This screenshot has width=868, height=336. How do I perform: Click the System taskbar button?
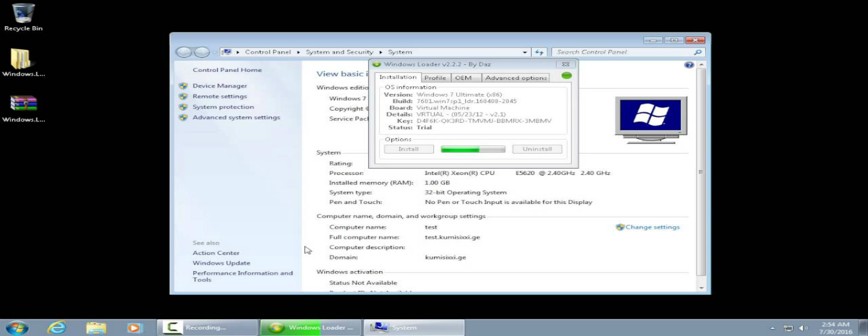[x=414, y=328]
